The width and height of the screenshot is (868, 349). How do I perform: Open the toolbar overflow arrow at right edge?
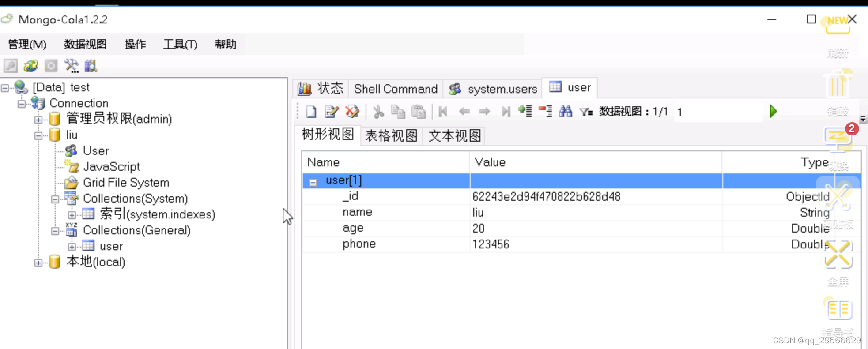point(863,119)
